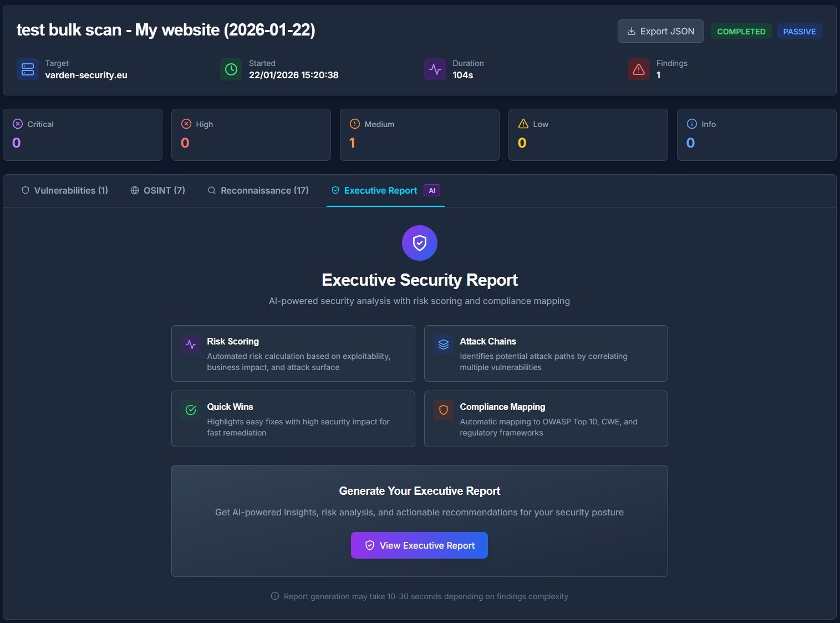Open the Reconnaissance (17) tab

point(258,190)
